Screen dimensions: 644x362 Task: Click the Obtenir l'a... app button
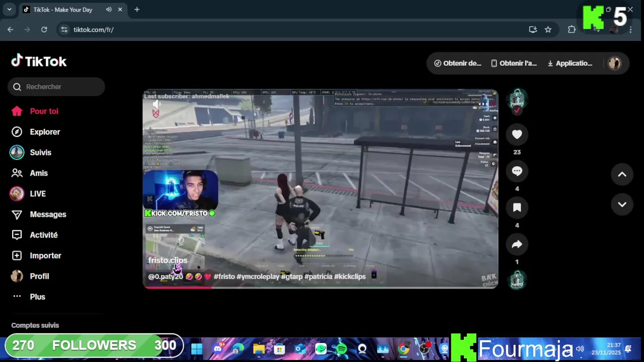click(x=514, y=63)
